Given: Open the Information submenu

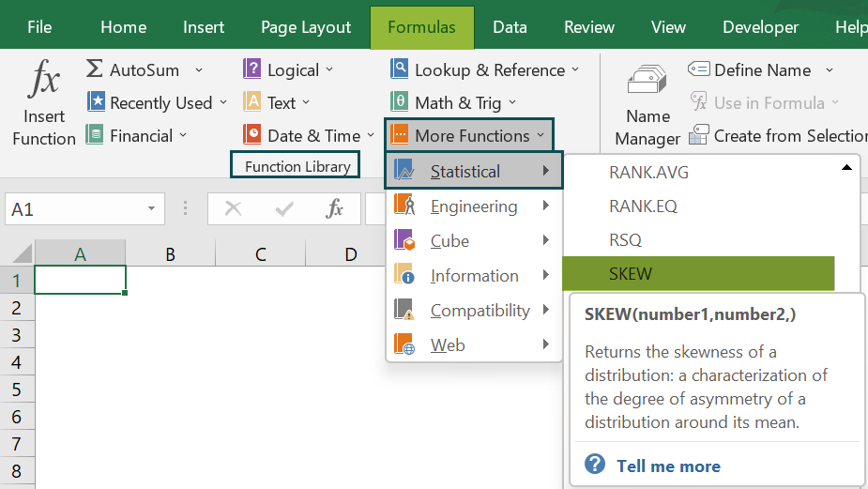Looking at the screenshot, I should [x=474, y=275].
